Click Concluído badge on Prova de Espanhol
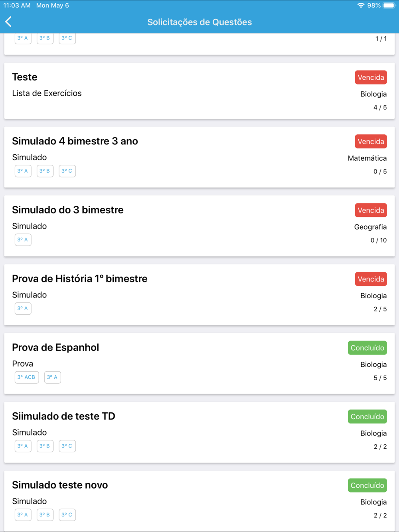 pos(367,348)
